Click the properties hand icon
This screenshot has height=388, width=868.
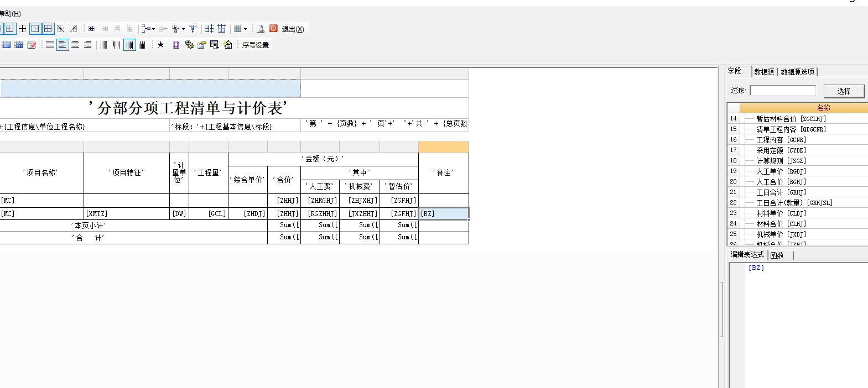pos(202,45)
